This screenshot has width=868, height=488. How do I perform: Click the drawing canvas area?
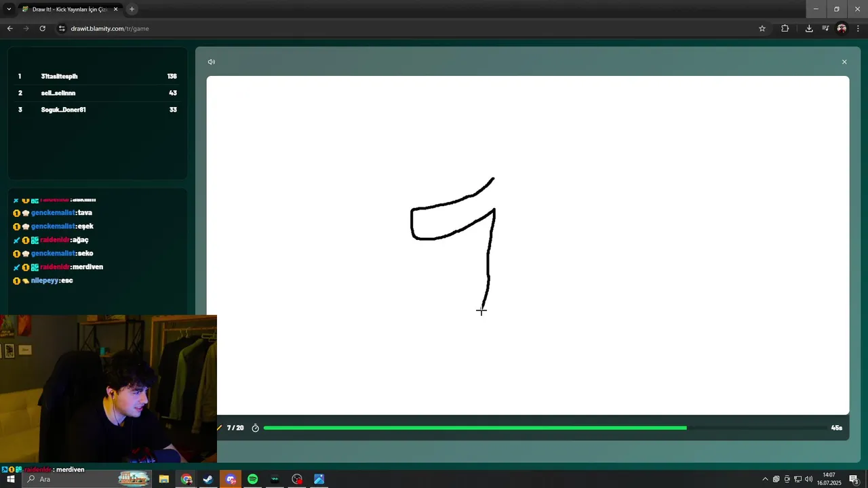coord(528,245)
